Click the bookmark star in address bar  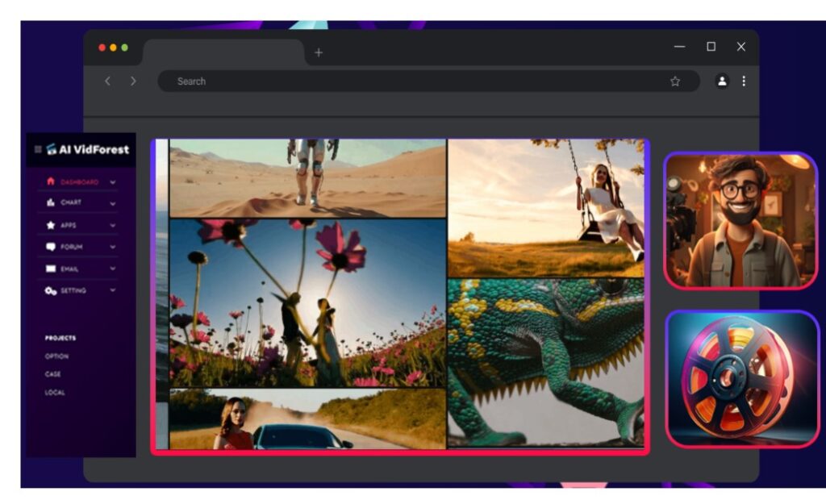[675, 81]
